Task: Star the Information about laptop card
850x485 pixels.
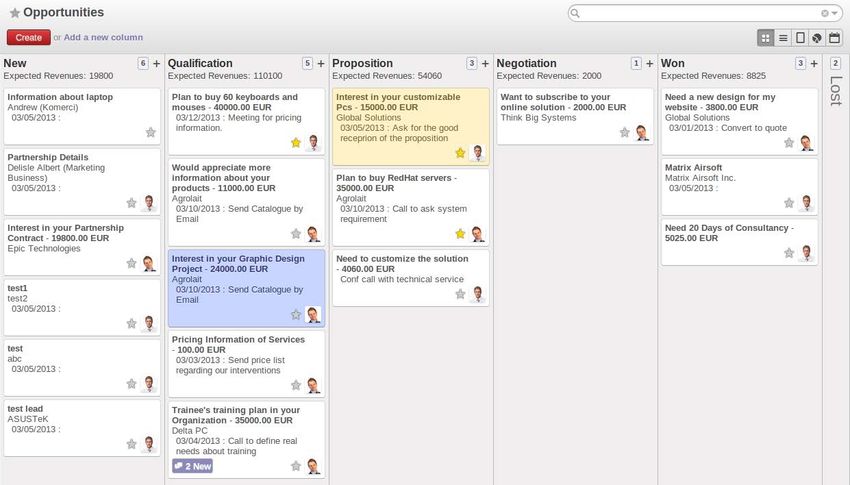Action: pyautogui.click(x=151, y=132)
